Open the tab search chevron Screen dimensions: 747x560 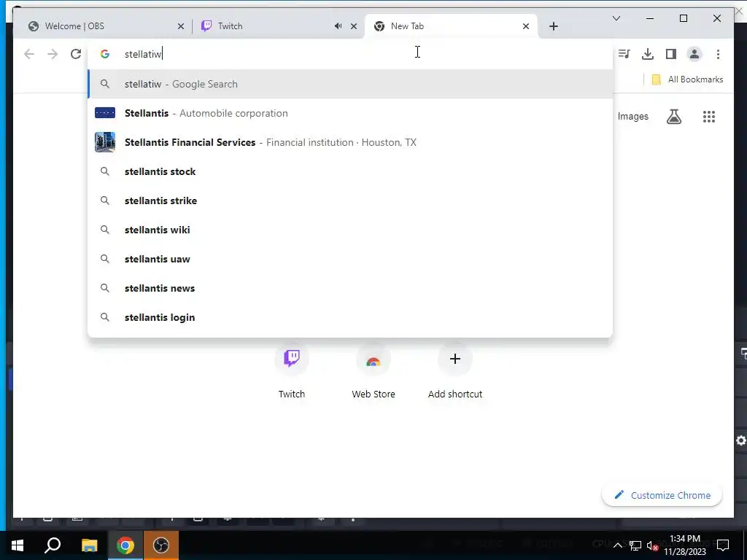[616, 18]
